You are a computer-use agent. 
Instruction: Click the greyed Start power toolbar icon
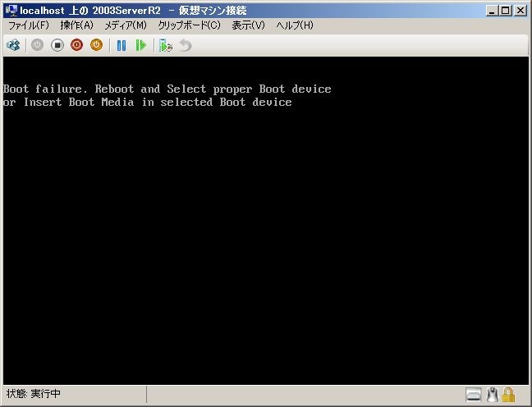[x=37, y=45]
